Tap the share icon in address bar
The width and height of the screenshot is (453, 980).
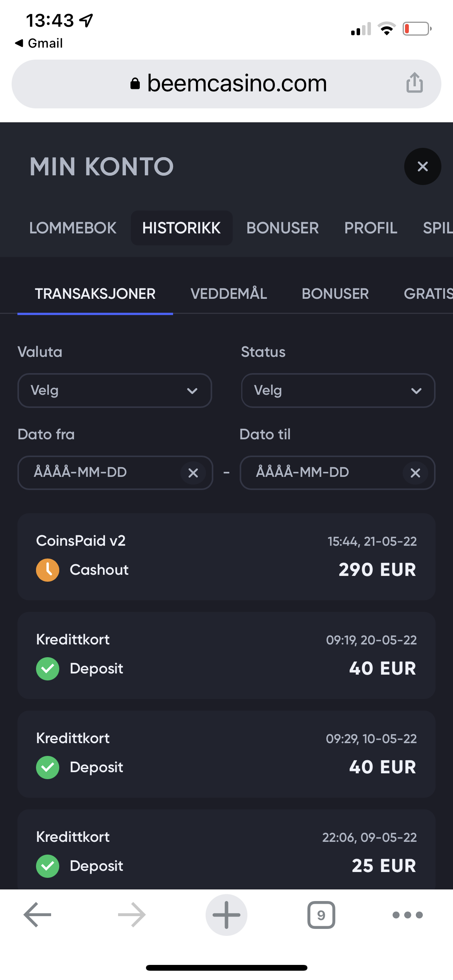click(x=414, y=83)
